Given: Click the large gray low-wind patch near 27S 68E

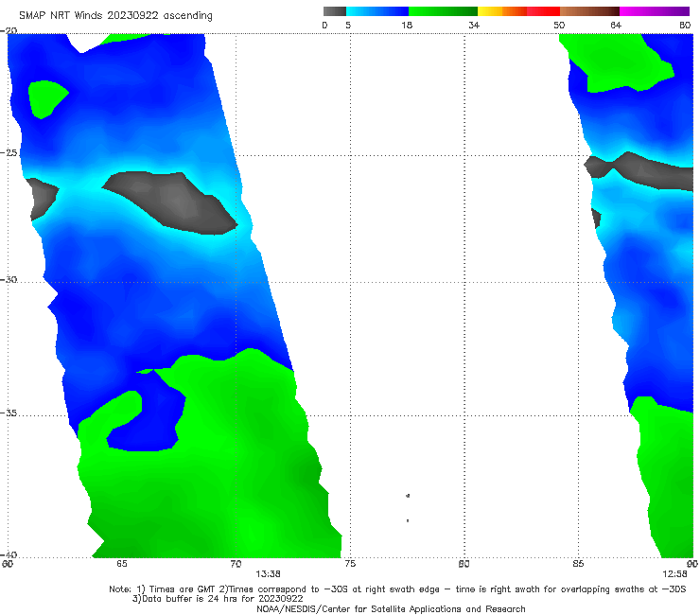Looking at the screenshot, I should pyautogui.click(x=172, y=202).
